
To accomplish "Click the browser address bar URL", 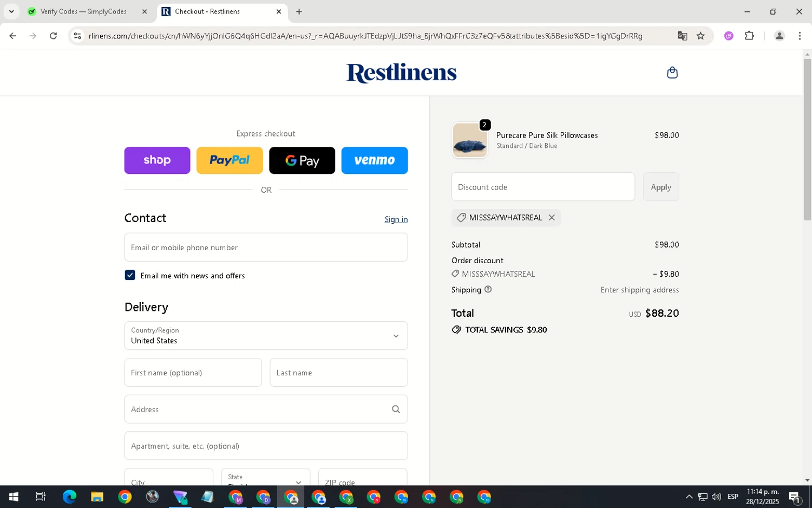I will 365,36.
